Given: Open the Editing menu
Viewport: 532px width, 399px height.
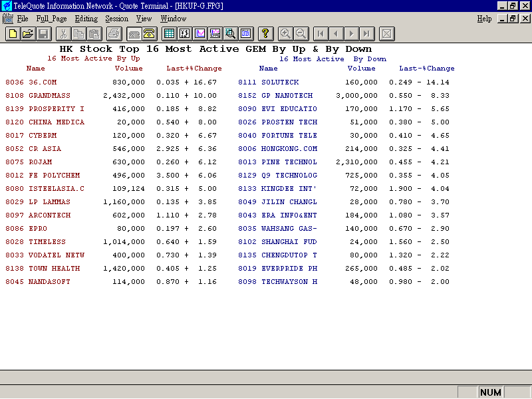Looking at the screenshot, I should pyautogui.click(x=86, y=19).
